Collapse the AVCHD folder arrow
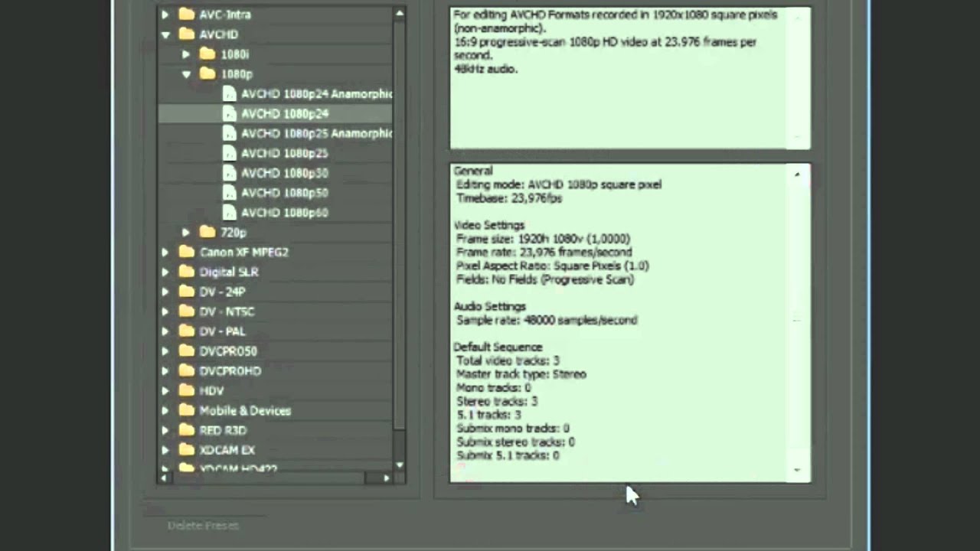This screenshot has height=551, width=980. [x=165, y=34]
